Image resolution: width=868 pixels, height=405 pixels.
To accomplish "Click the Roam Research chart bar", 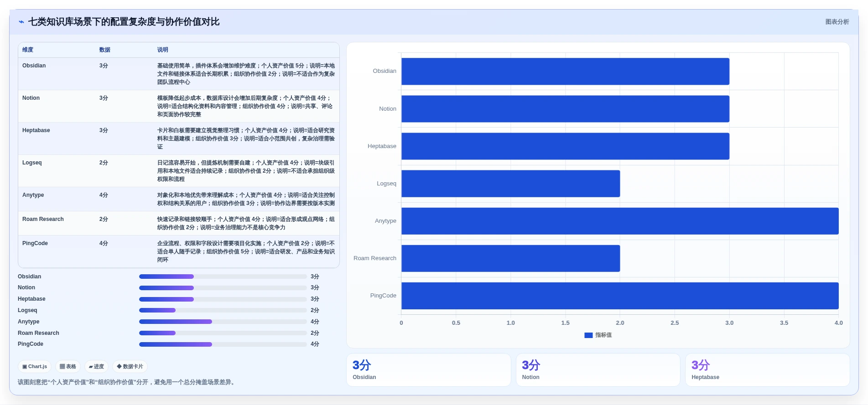I will (x=510, y=258).
